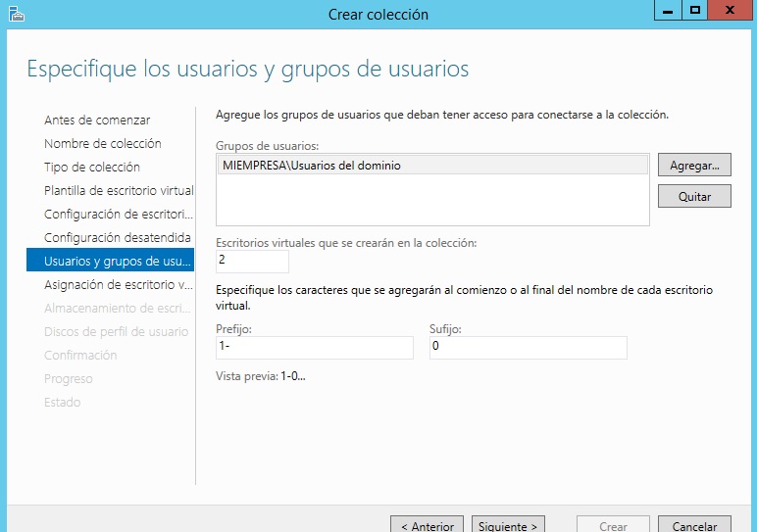757x532 pixels.
Task: Click Agregar to add a user group
Action: 694,166
